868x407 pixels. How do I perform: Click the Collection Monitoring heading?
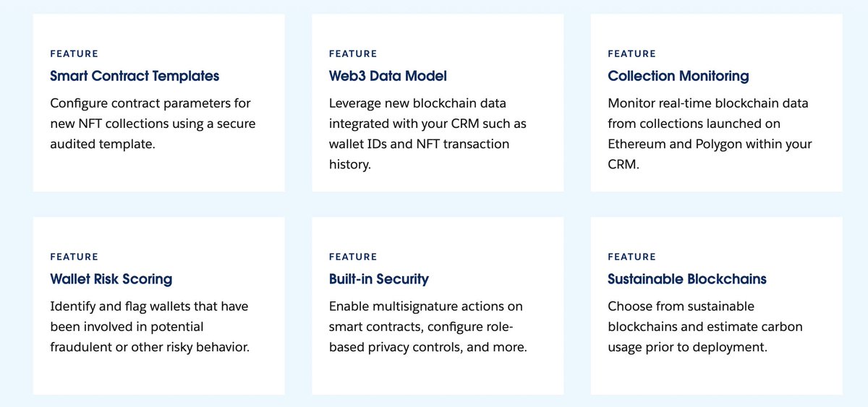[678, 76]
